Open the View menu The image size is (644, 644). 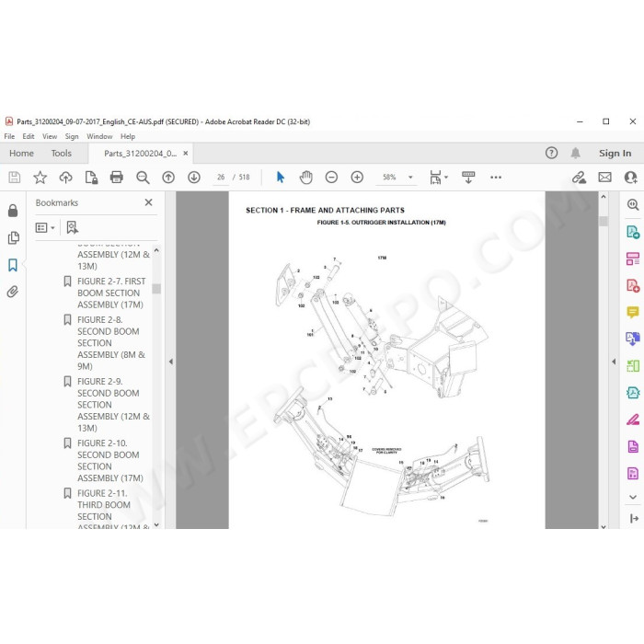(50, 136)
